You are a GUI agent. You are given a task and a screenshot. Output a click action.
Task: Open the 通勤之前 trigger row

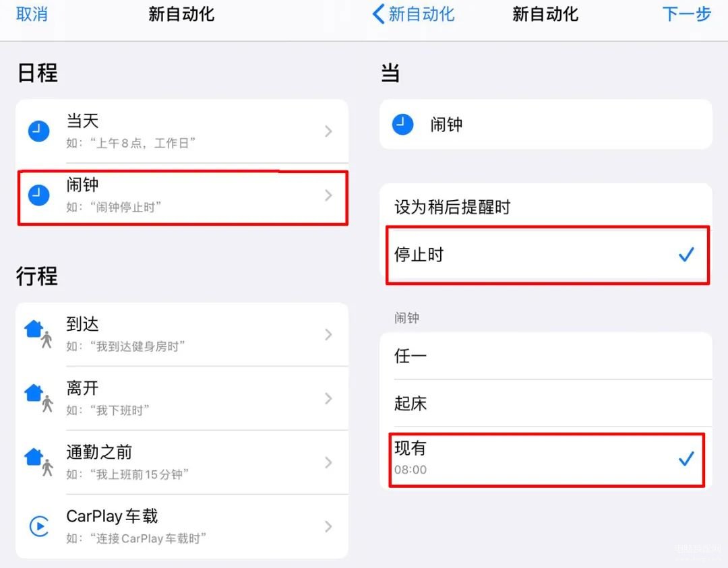coord(182,462)
